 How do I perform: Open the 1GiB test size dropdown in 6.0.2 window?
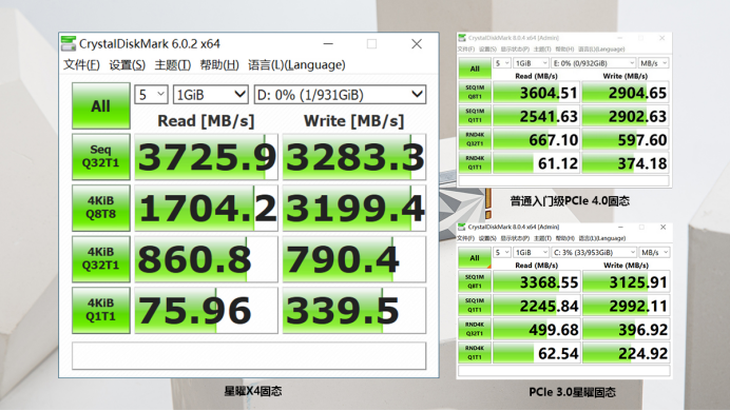(x=210, y=95)
